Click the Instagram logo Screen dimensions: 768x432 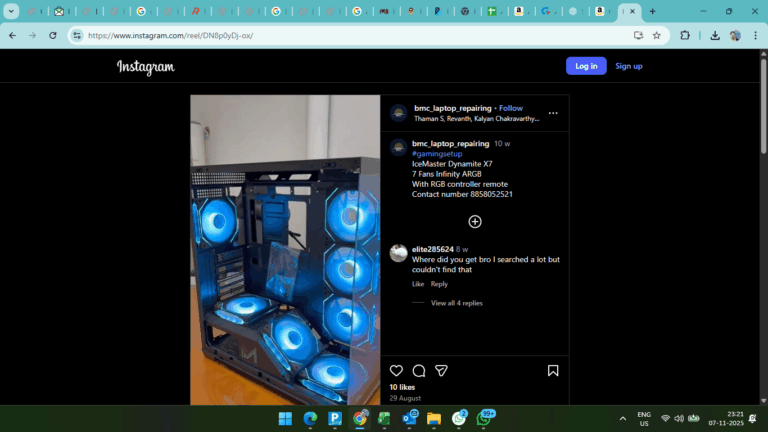[146, 67]
